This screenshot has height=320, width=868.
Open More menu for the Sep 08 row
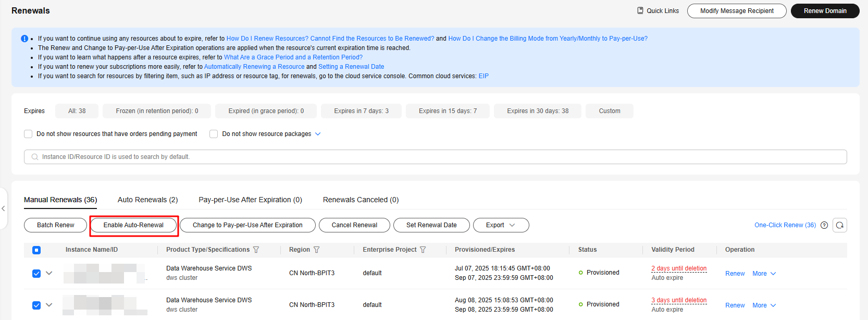(764, 305)
